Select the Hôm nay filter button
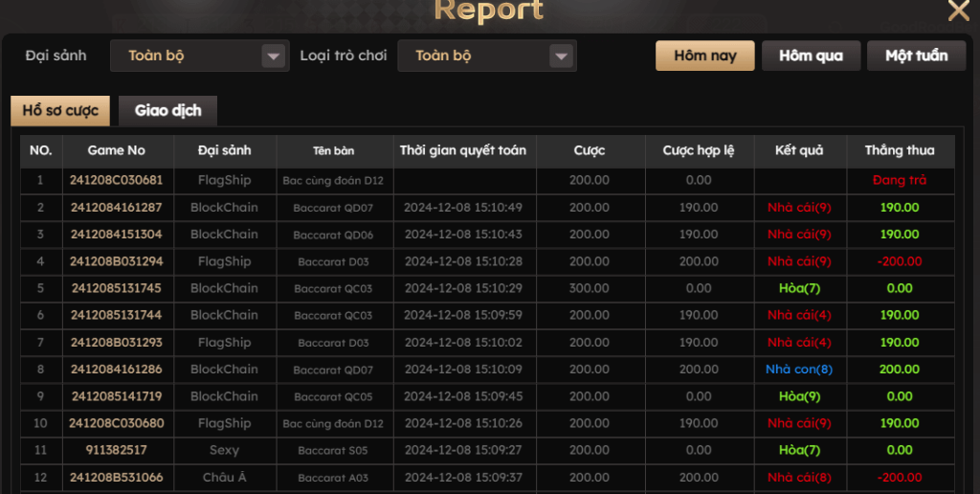This screenshot has height=494, width=980. 704,56
